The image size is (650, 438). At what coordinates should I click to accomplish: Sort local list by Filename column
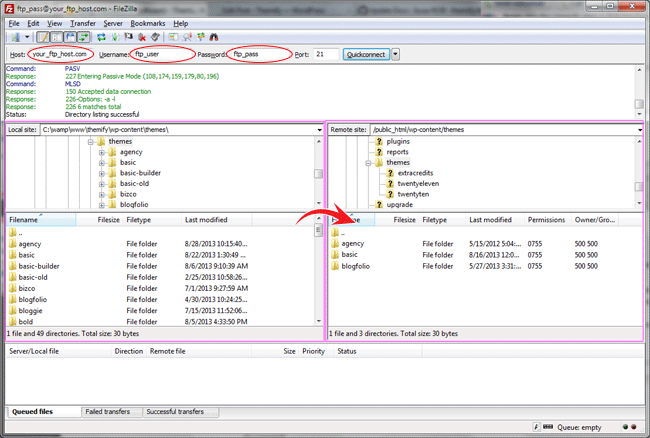41,220
